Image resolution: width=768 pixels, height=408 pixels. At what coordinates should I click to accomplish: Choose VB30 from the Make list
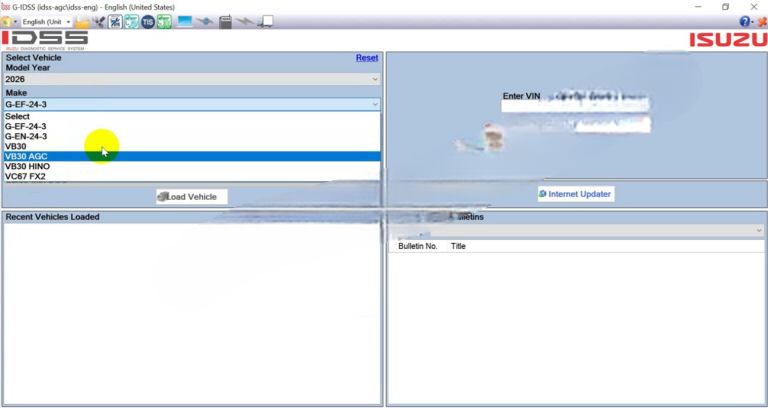(192, 146)
